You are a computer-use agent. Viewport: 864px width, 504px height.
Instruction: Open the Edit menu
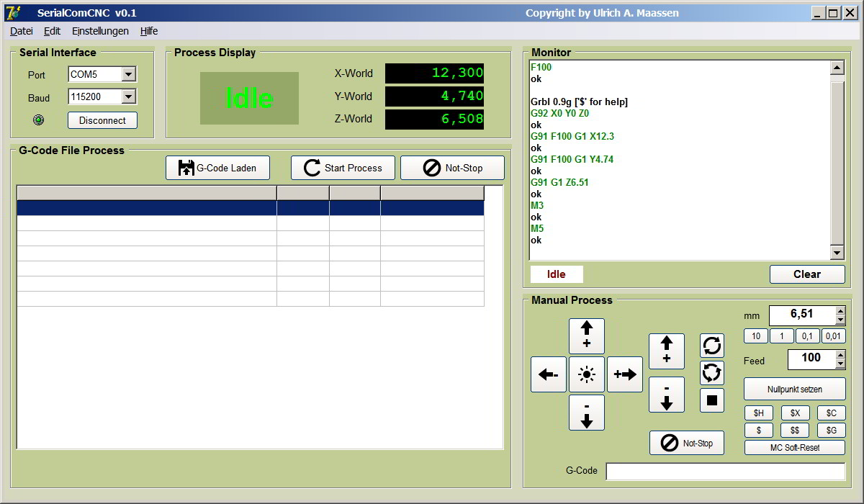click(x=52, y=31)
